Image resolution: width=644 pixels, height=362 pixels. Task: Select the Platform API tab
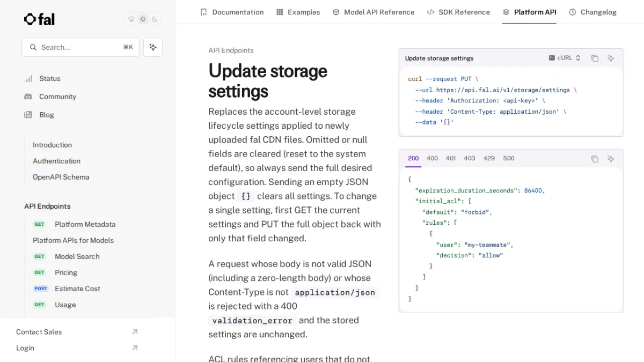(x=529, y=12)
